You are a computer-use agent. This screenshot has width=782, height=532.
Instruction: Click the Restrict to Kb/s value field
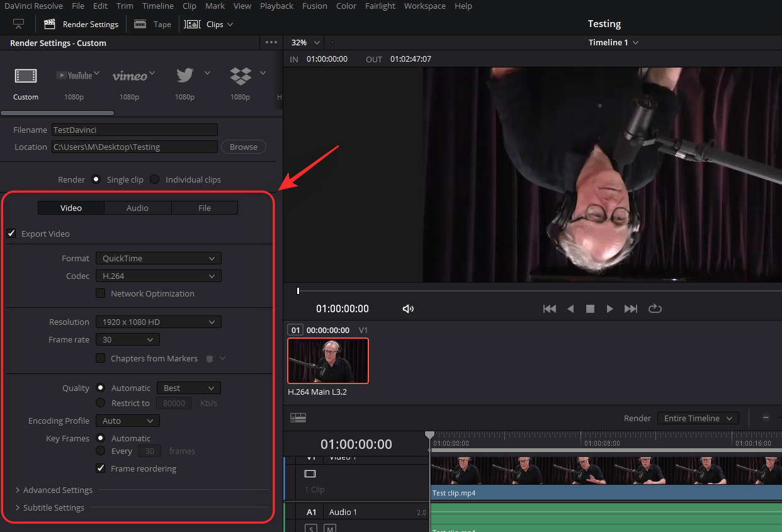174,403
